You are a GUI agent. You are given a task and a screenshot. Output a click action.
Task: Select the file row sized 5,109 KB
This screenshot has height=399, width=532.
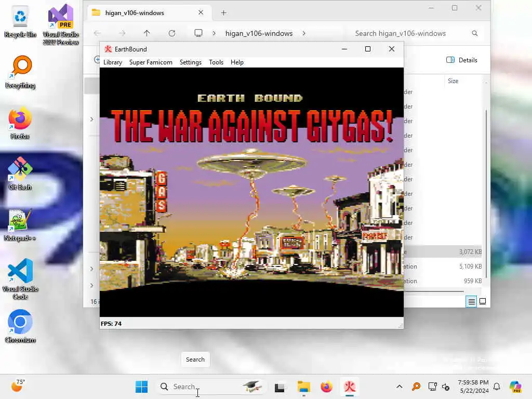coord(443,267)
